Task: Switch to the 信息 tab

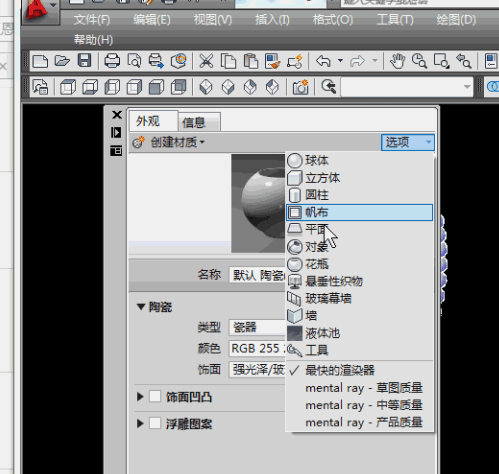Action: [199, 122]
